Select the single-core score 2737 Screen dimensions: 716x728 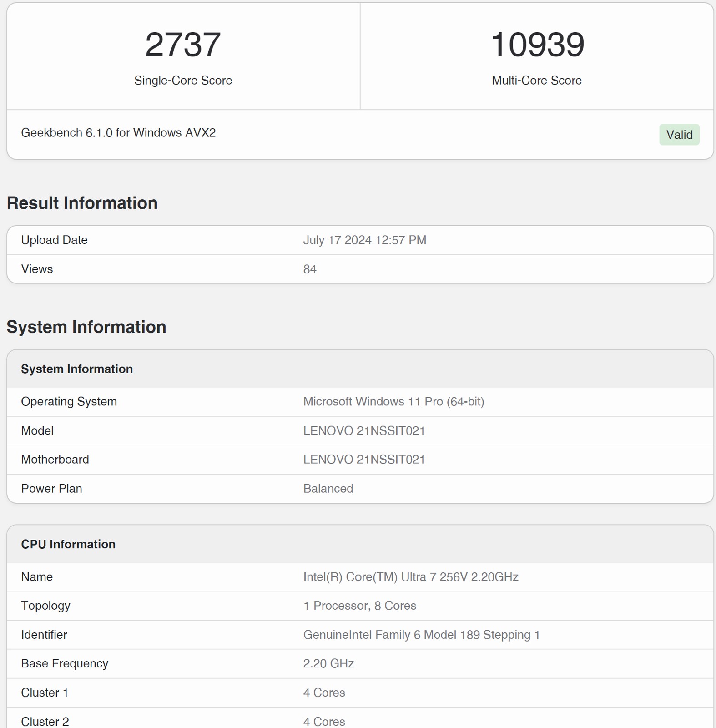[x=183, y=45]
